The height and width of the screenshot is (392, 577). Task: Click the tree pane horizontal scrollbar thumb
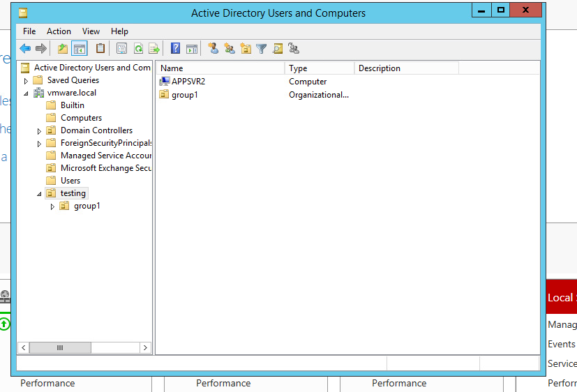[60, 347]
